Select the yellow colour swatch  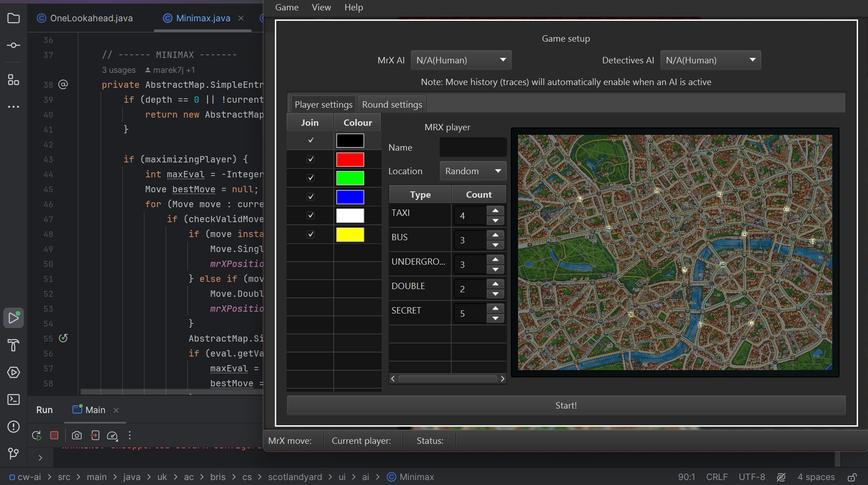(x=350, y=234)
